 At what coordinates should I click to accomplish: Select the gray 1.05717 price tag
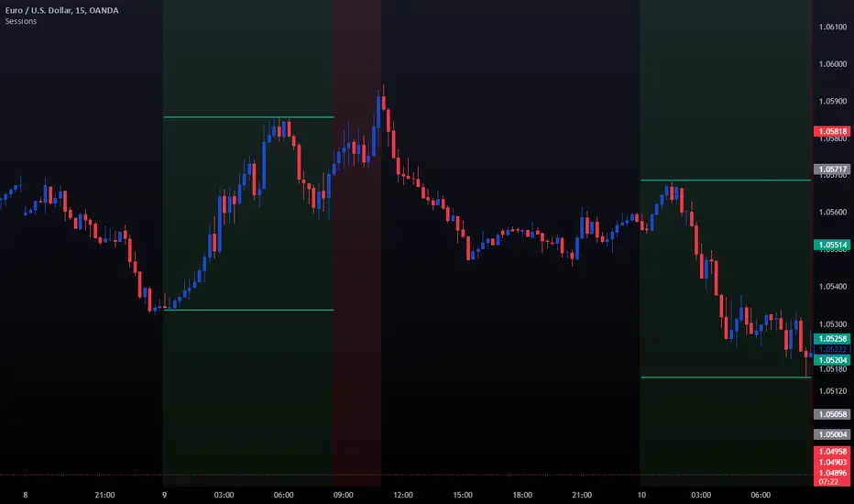pyautogui.click(x=832, y=170)
